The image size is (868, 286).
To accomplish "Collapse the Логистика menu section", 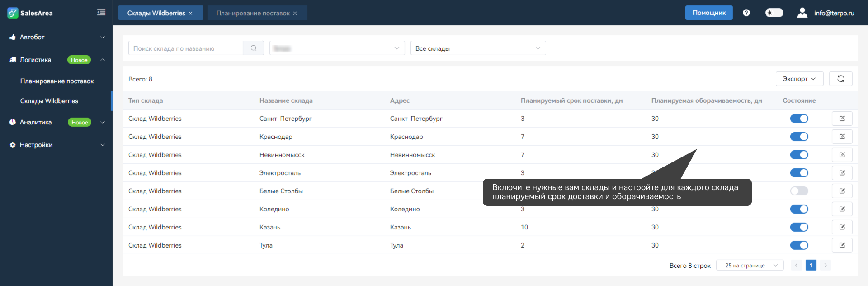I will pyautogui.click(x=103, y=60).
